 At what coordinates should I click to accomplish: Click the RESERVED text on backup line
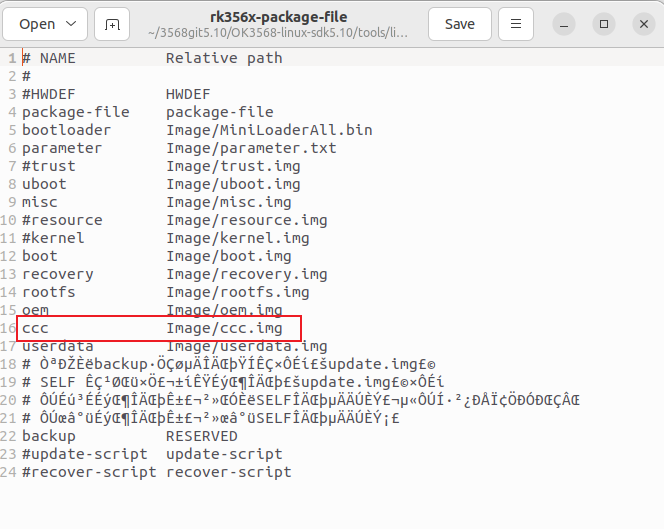click(x=201, y=436)
